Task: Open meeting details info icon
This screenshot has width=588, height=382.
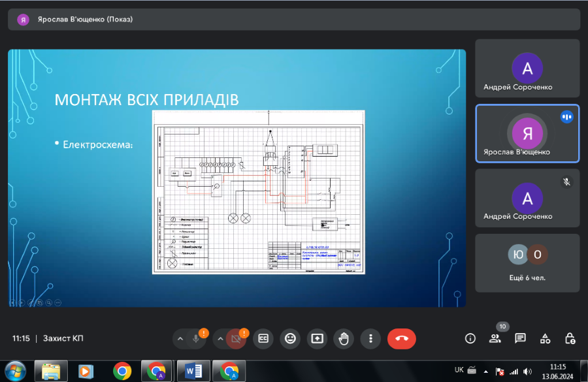Action: point(470,338)
